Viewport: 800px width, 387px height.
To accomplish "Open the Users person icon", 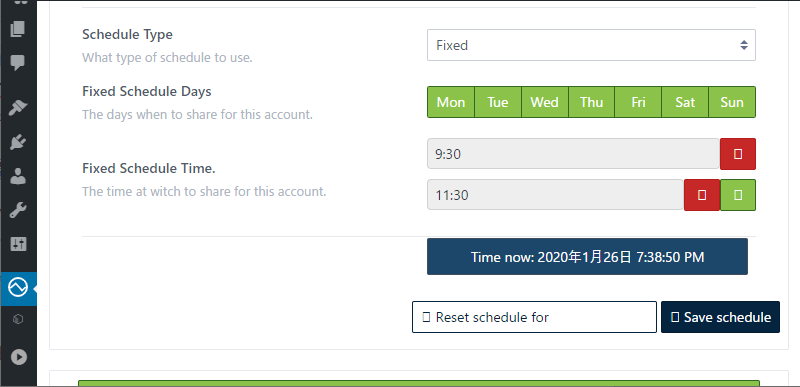I will [x=18, y=176].
